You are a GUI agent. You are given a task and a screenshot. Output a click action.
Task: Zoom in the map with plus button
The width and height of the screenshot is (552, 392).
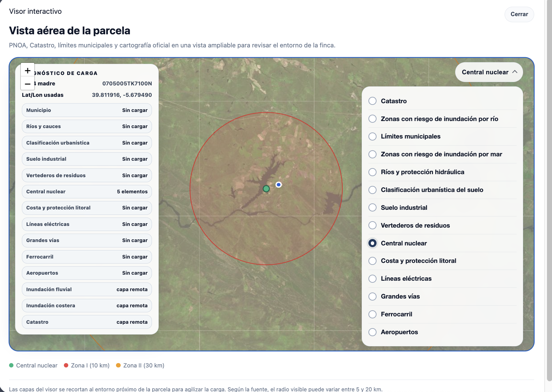point(28,70)
